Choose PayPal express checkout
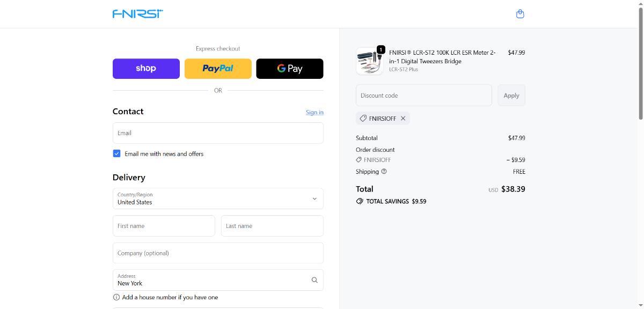Screen dimensions: 644x309 [x=218, y=69]
